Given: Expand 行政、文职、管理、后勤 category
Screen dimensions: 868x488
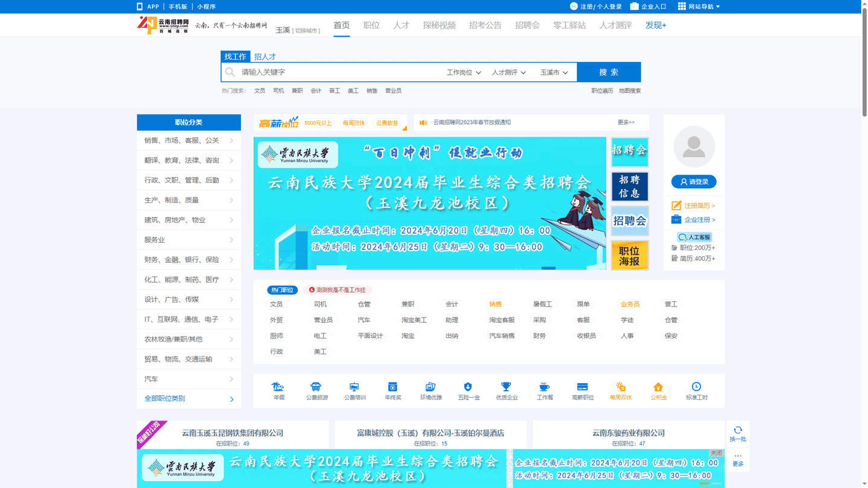Looking at the screenshot, I should click(189, 180).
